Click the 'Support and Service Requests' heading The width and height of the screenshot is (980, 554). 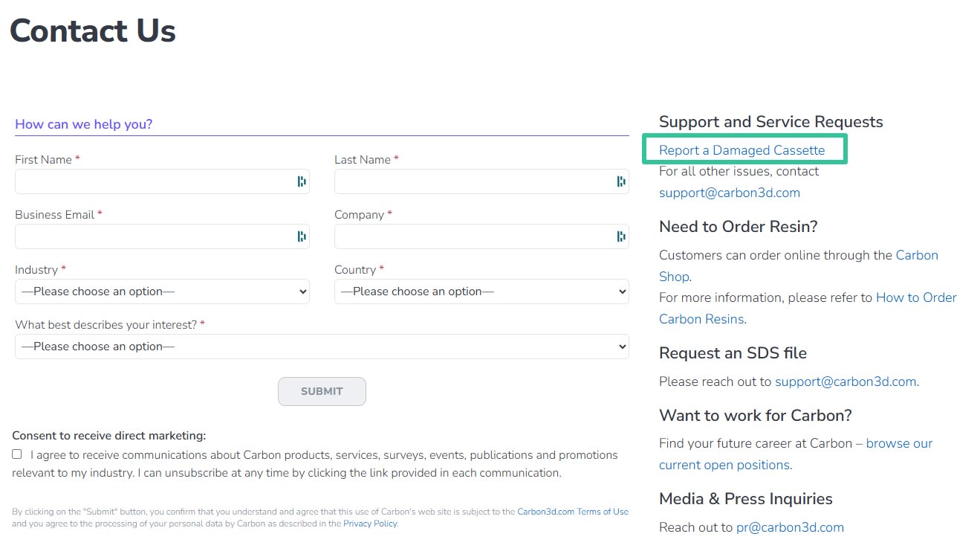click(x=771, y=122)
